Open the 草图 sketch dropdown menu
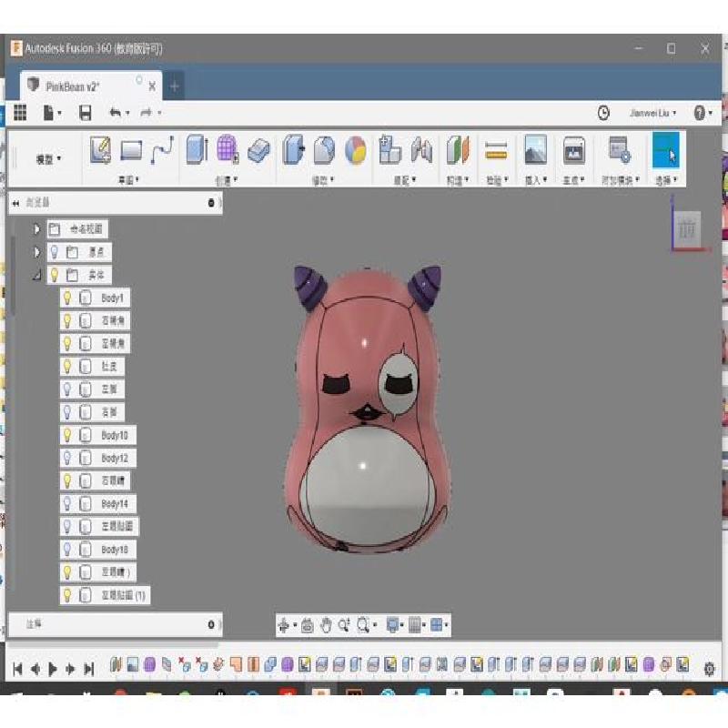Image resolution: width=728 pixels, height=728 pixels. click(128, 179)
